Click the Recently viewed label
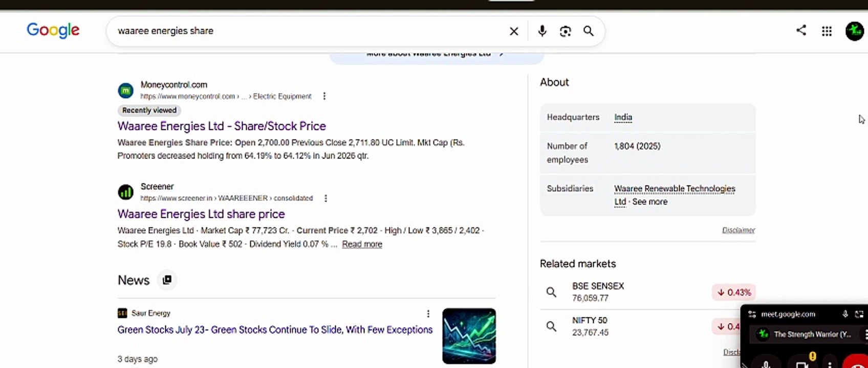Screen dimensions: 868x368 (x=149, y=110)
